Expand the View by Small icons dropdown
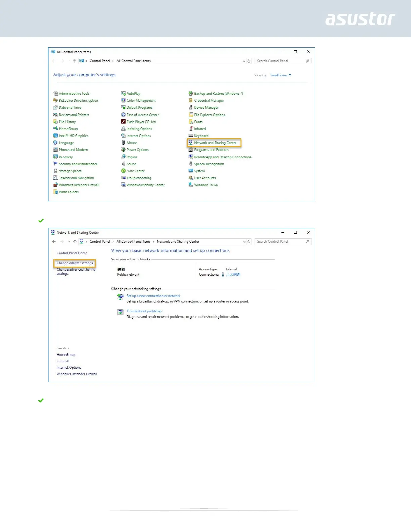The image size is (411, 532). coord(281,75)
